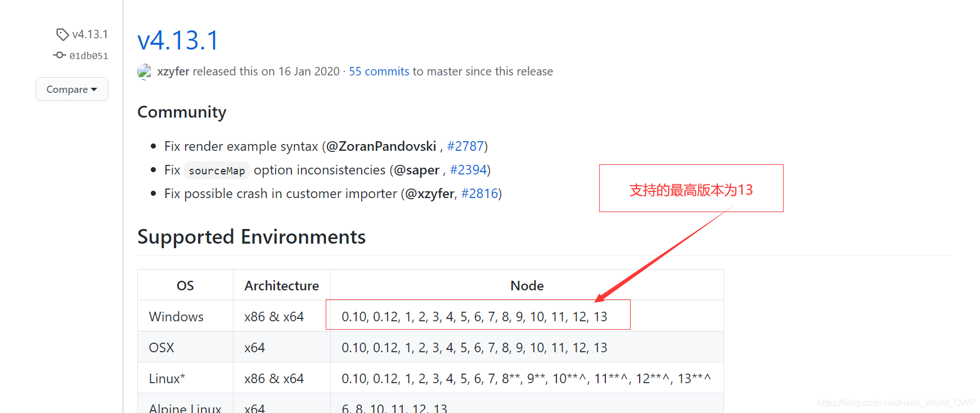Click @xzyfer mention in importer fix
This screenshot has width=980, height=413.
(429, 194)
